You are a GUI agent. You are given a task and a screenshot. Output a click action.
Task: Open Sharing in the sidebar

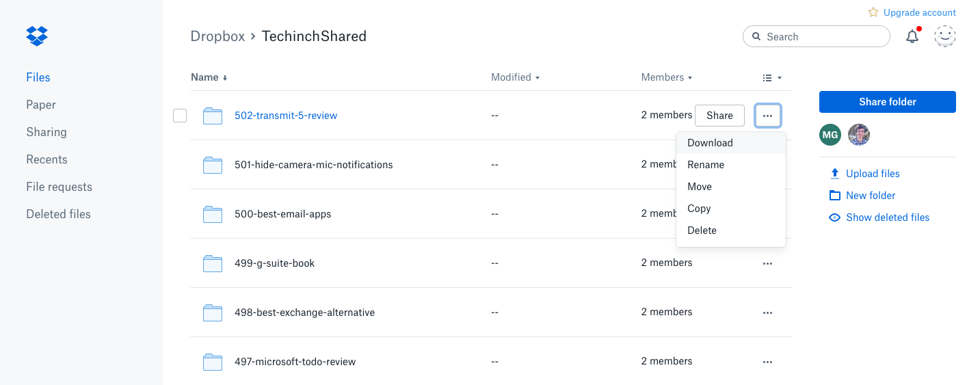47,132
